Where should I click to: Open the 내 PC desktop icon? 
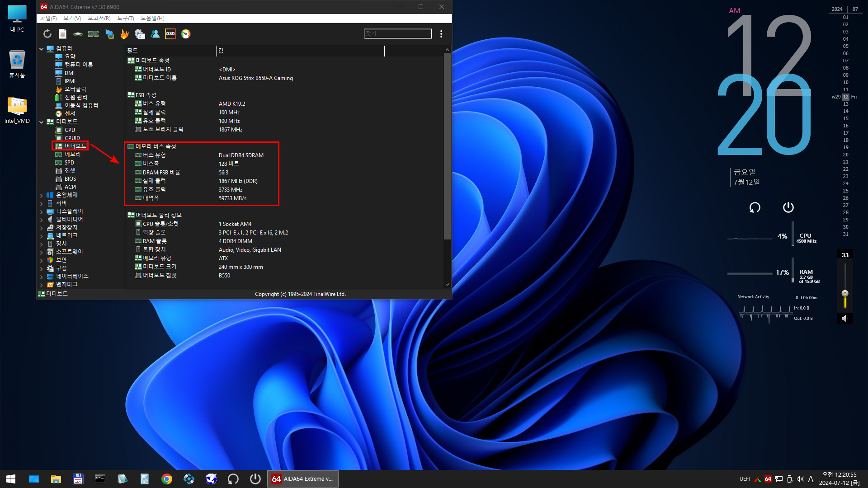tap(17, 19)
